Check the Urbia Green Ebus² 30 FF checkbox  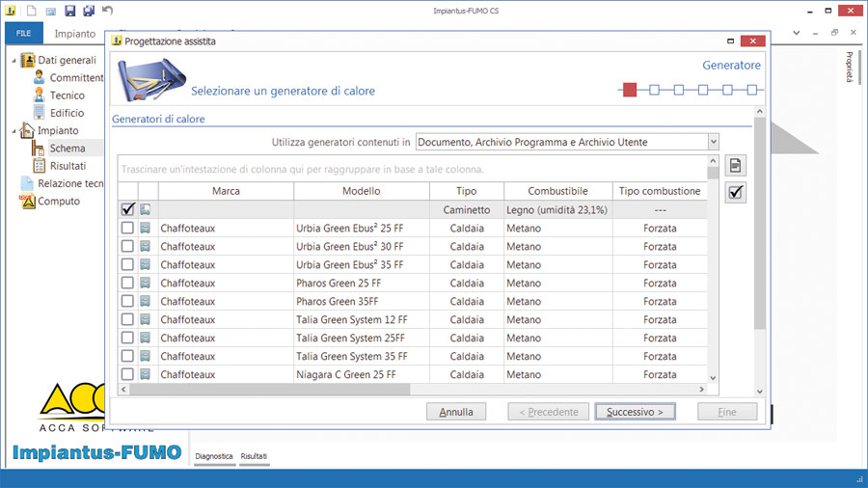click(127, 246)
